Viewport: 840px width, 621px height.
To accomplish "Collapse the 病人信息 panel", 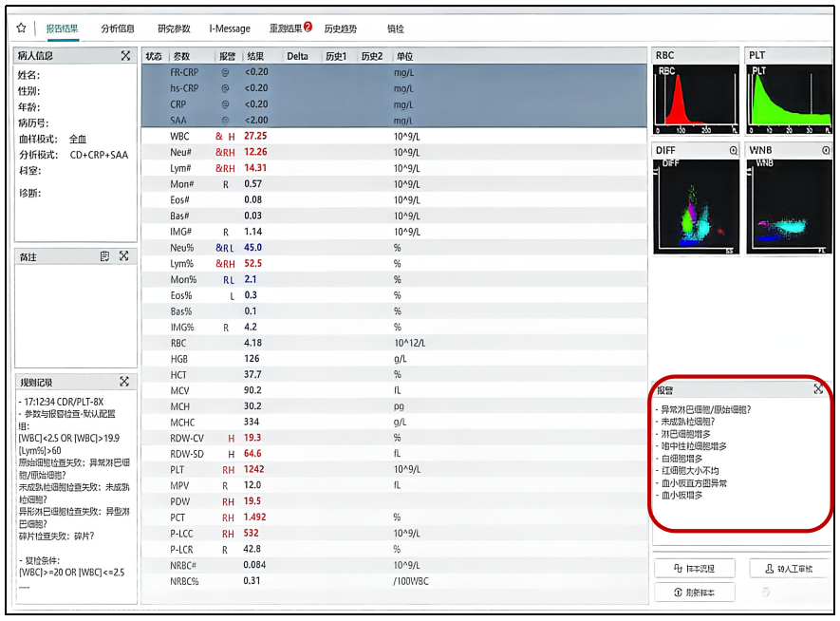I will [125, 56].
